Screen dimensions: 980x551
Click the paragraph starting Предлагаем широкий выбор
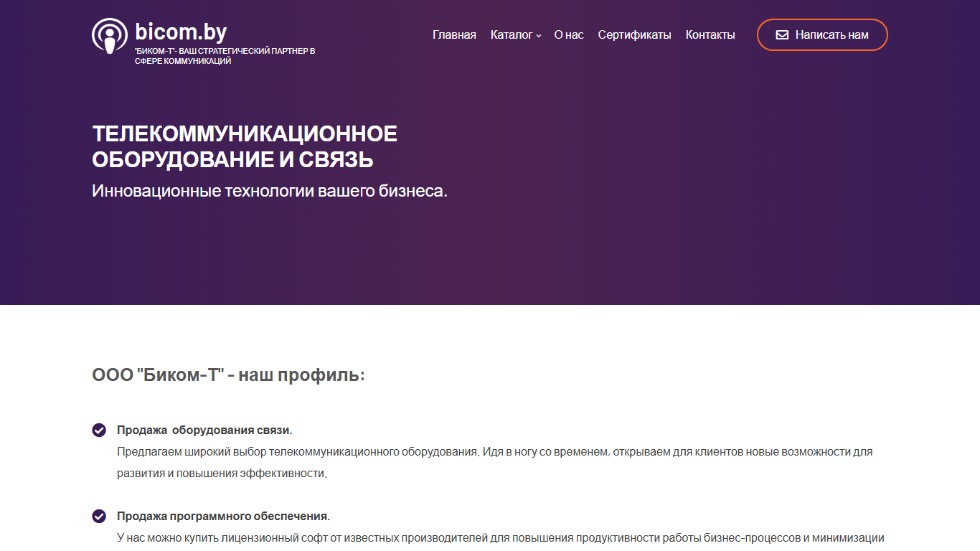[494, 463]
